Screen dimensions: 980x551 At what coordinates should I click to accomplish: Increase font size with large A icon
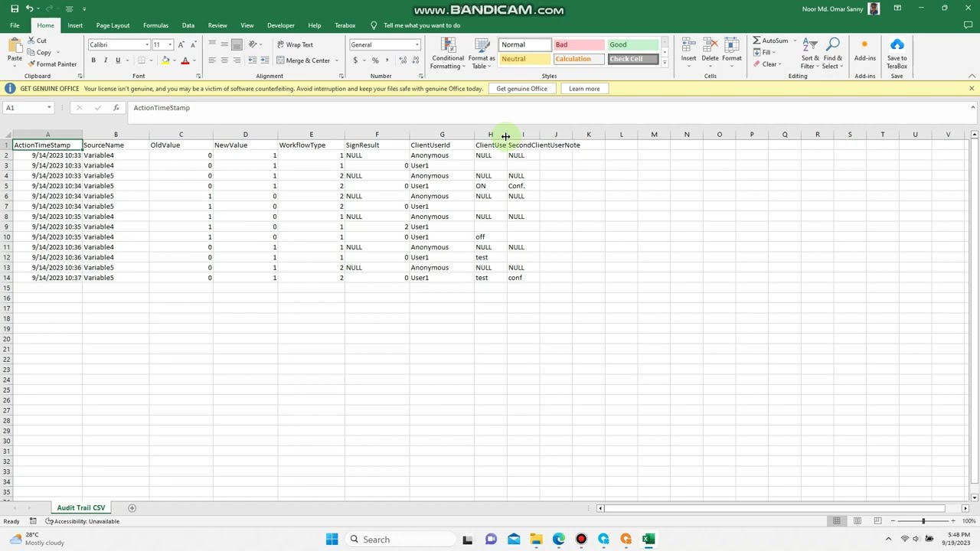181,44
